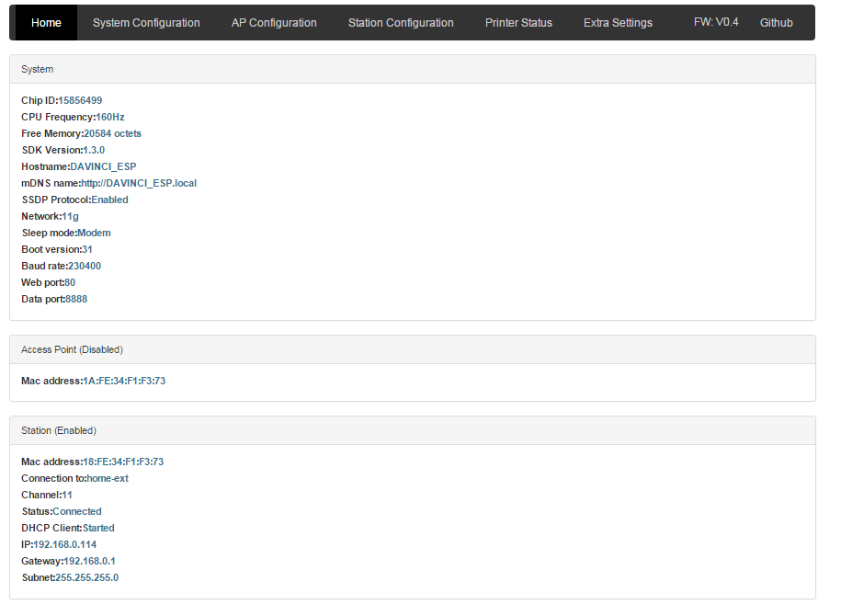The width and height of the screenshot is (841, 616).
Task: View the Printer Status page
Action: pos(518,22)
